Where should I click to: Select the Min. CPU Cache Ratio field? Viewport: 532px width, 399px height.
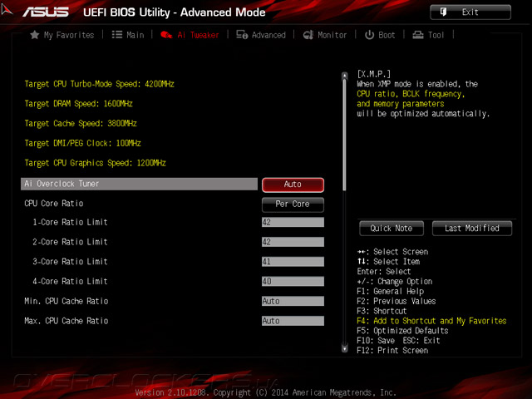pyautogui.click(x=293, y=301)
